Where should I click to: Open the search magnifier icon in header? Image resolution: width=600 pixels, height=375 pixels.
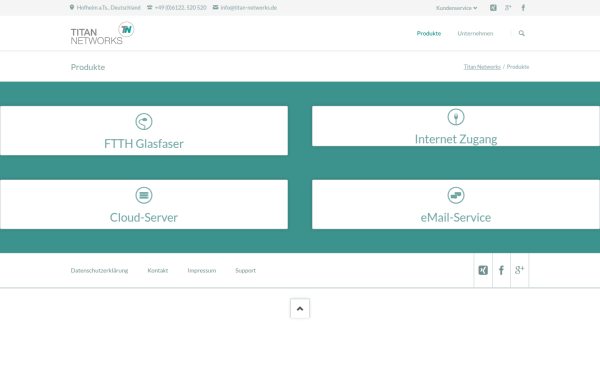click(522, 33)
